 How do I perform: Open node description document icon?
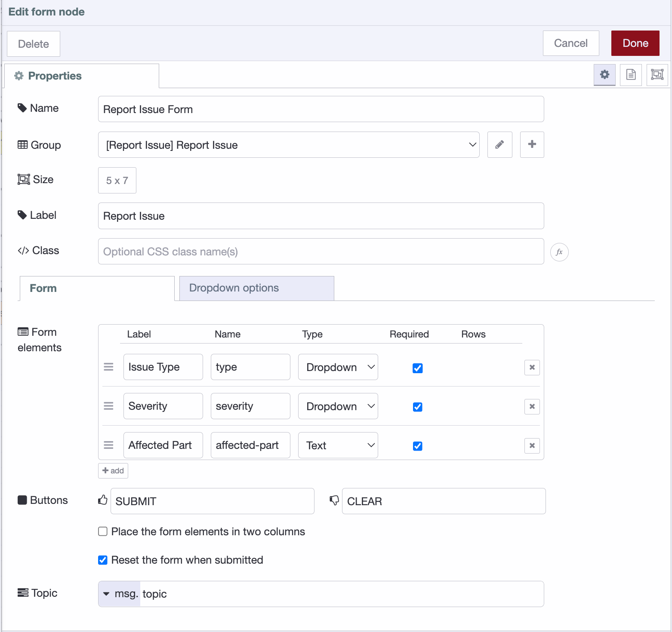coord(631,75)
